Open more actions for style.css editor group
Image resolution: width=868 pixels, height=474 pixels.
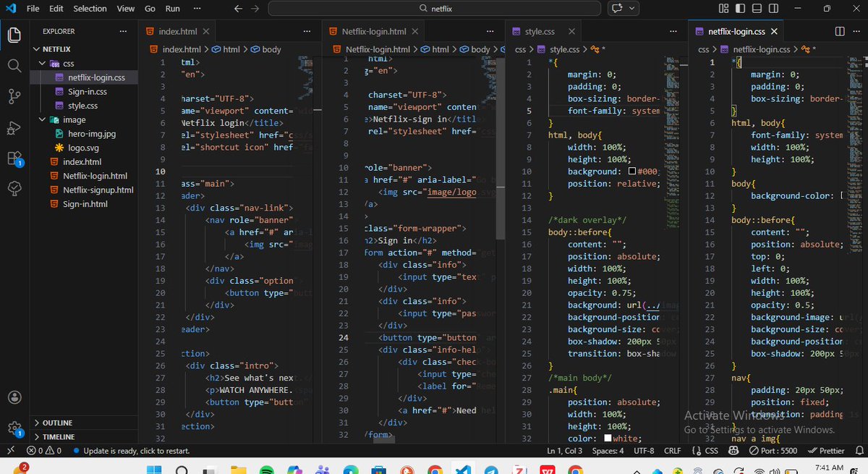coord(674,32)
